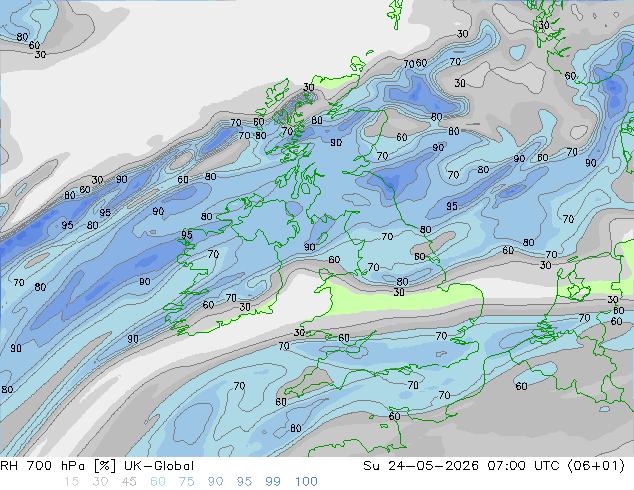Click the legend value "95" below the title

click(x=244, y=482)
